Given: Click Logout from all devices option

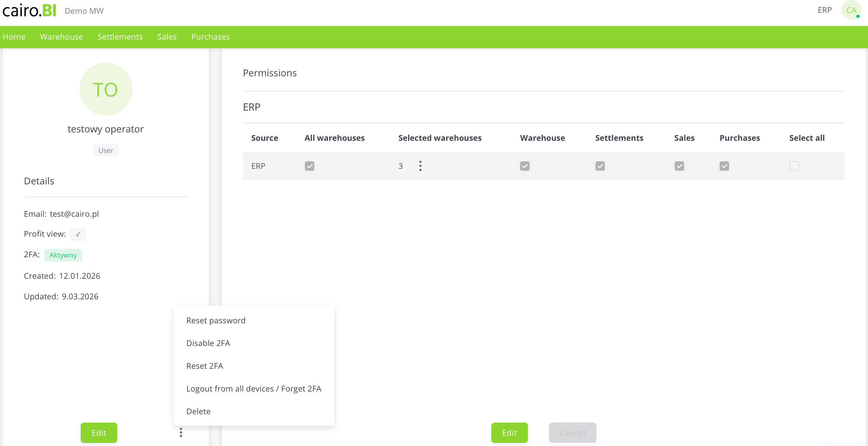Looking at the screenshot, I should coord(253,389).
